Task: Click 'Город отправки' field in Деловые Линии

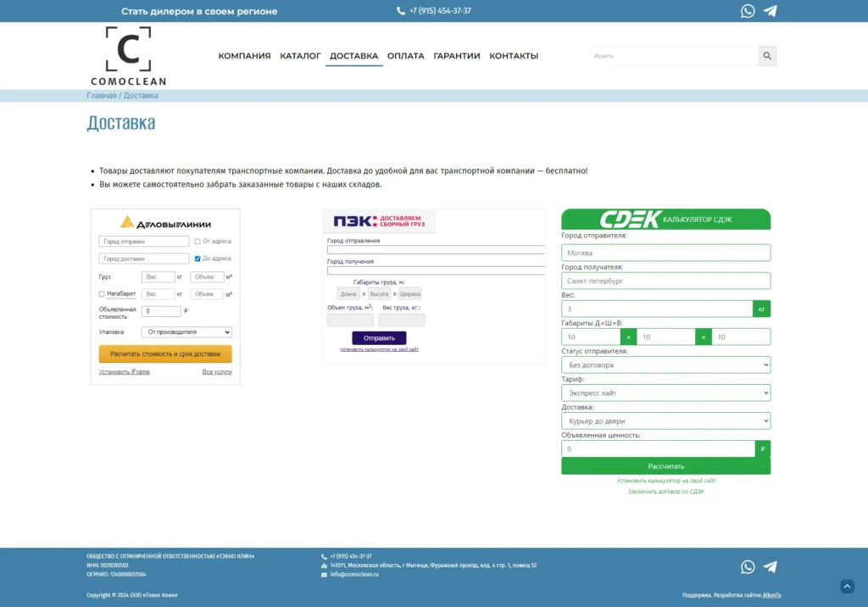Action: [144, 242]
